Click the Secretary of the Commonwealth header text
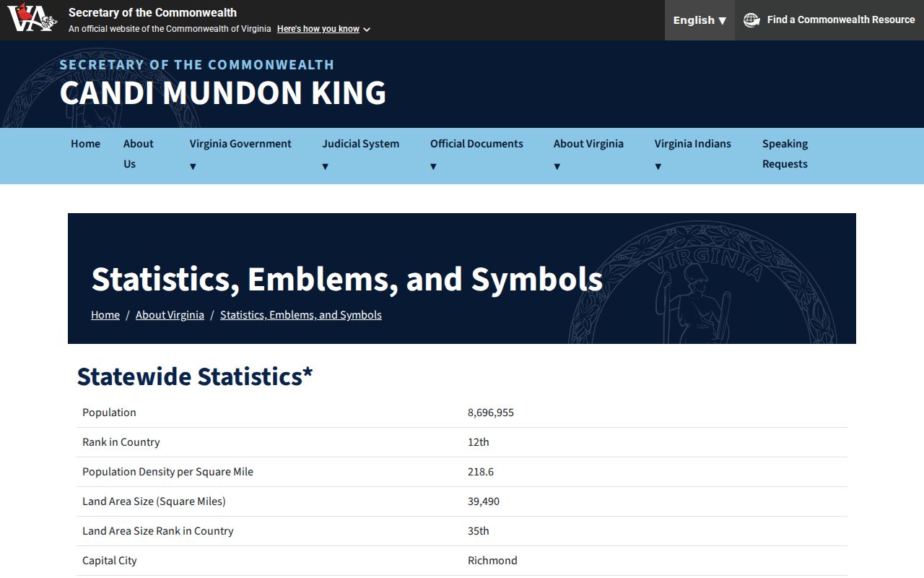 (x=197, y=65)
